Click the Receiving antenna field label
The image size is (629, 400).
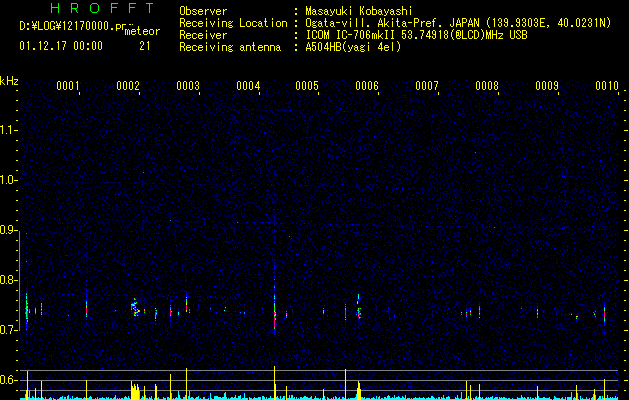pyautogui.click(x=230, y=47)
